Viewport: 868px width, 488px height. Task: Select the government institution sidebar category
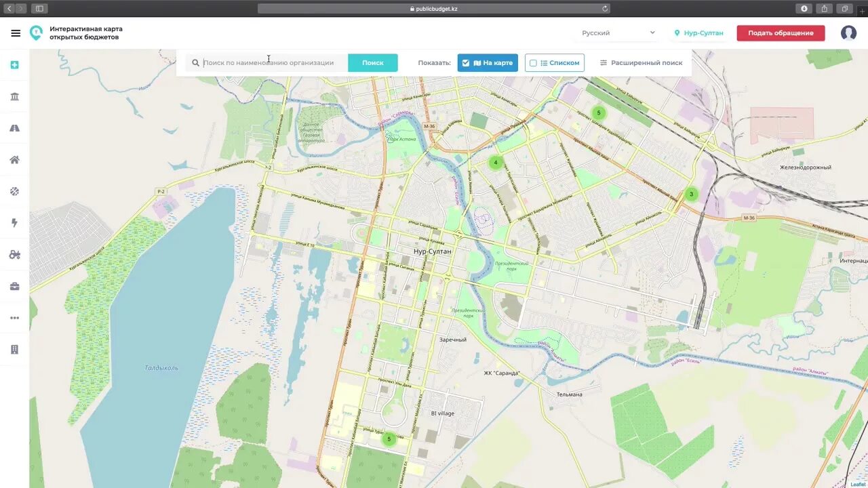(x=14, y=96)
